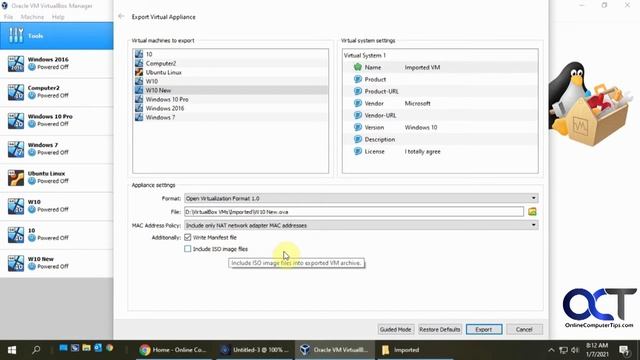Choose Windows 7 in the export list

231,117
